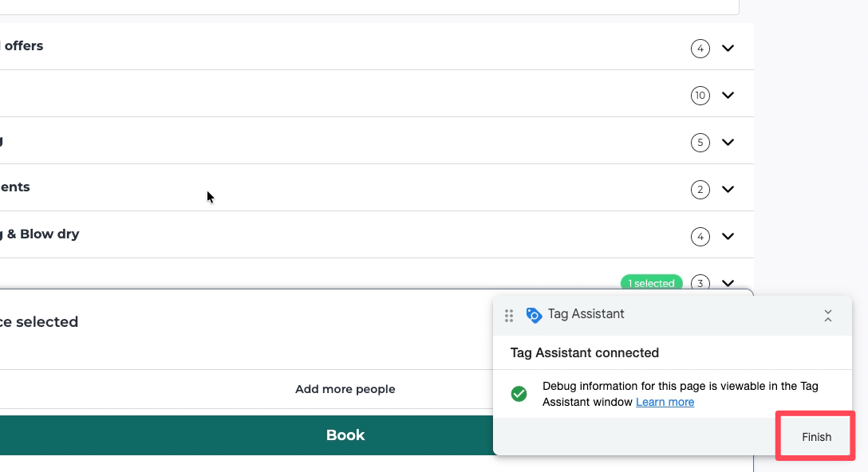
Task: Click the count badge showing 10
Action: 700,96
